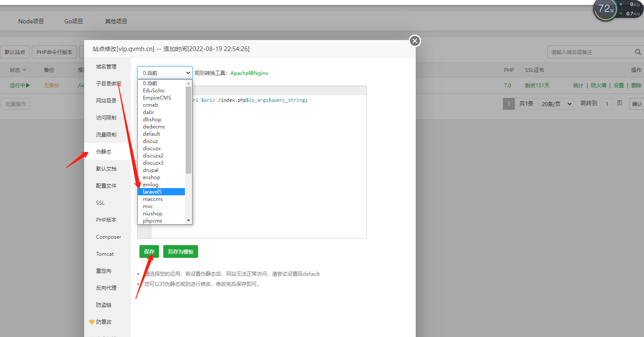This screenshot has height=337, width=644.
Task: Choose ecshop from the template list
Action: click(161, 177)
